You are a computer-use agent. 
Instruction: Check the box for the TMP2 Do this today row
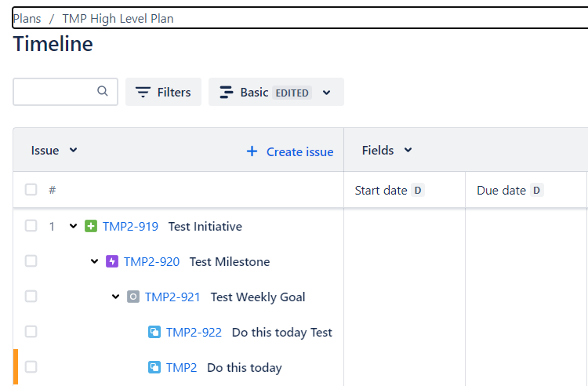tap(31, 367)
